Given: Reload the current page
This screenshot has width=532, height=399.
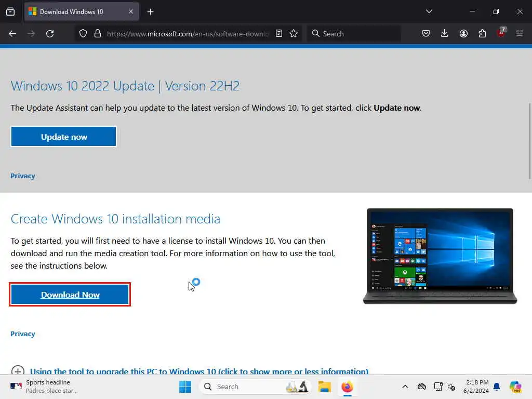Looking at the screenshot, I should pos(50,34).
